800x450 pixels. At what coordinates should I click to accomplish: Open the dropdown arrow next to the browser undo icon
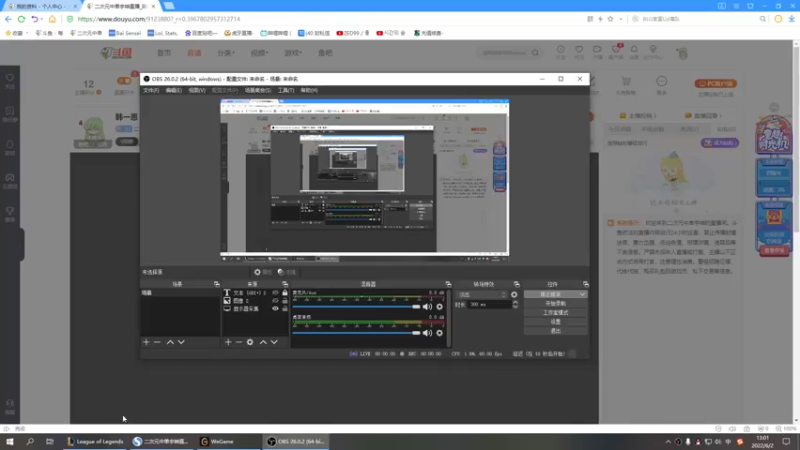point(41,19)
